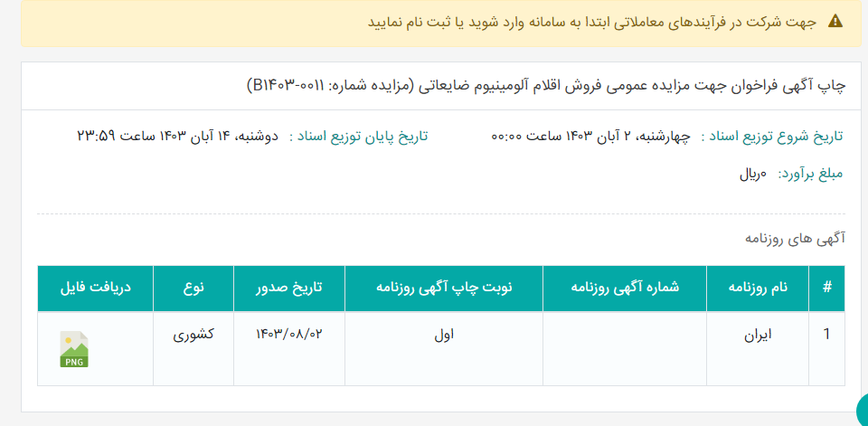Click the teal circle at the bottom-right edge

click(x=863, y=411)
